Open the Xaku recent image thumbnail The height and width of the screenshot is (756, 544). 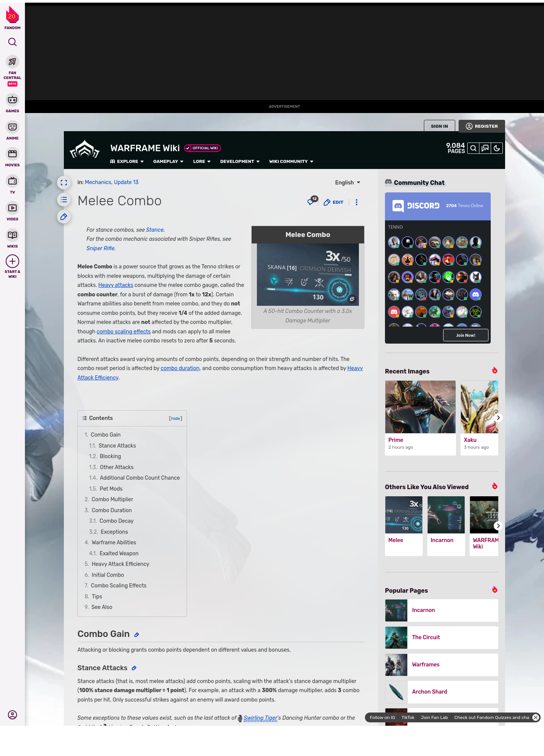click(x=479, y=407)
